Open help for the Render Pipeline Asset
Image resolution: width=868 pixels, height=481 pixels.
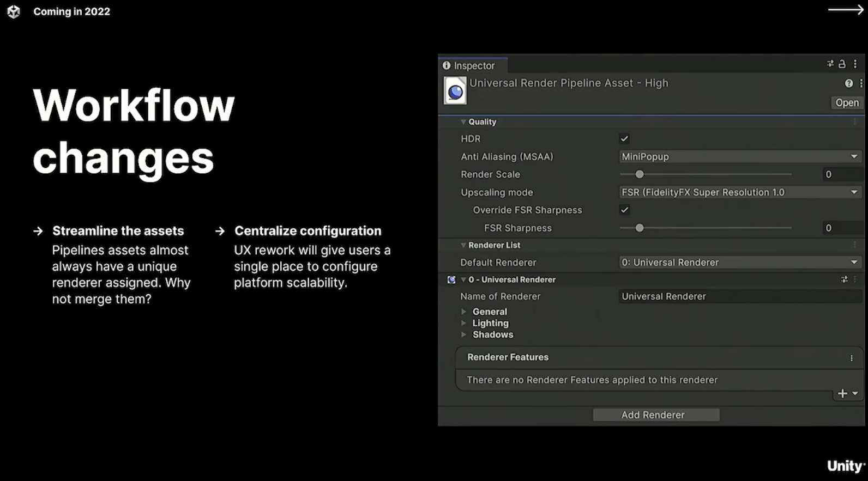pos(848,83)
